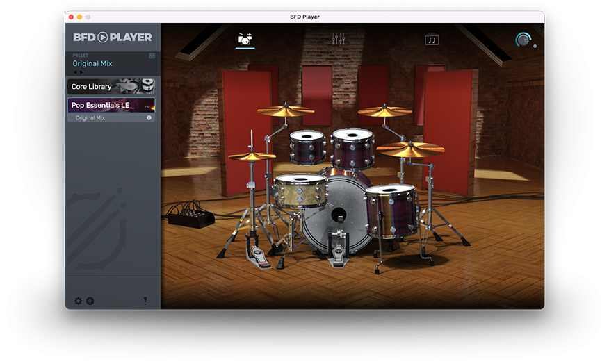The image size is (609, 364).
Task: Hit the upper right crash cymbal
Action: (384, 112)
